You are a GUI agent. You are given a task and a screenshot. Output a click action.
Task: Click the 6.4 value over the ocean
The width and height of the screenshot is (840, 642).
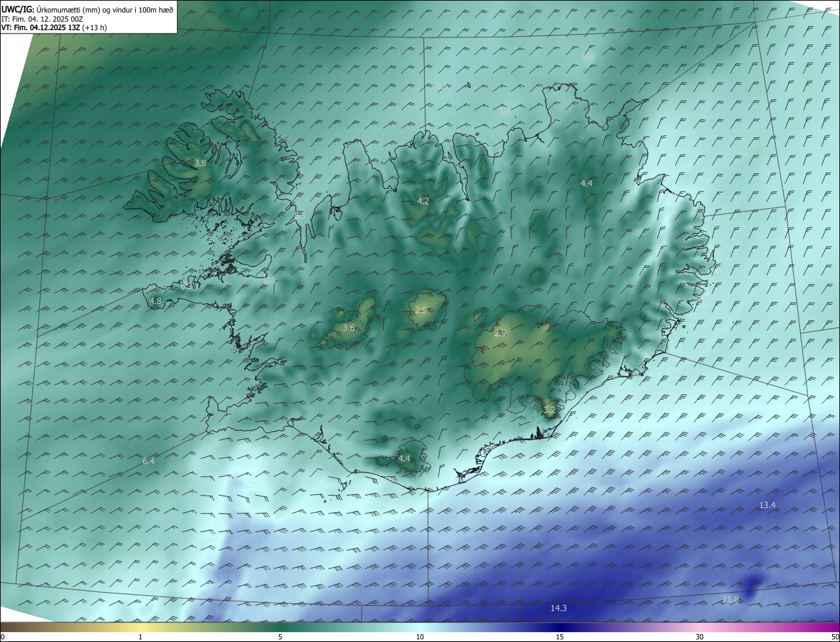pos(148,461)
